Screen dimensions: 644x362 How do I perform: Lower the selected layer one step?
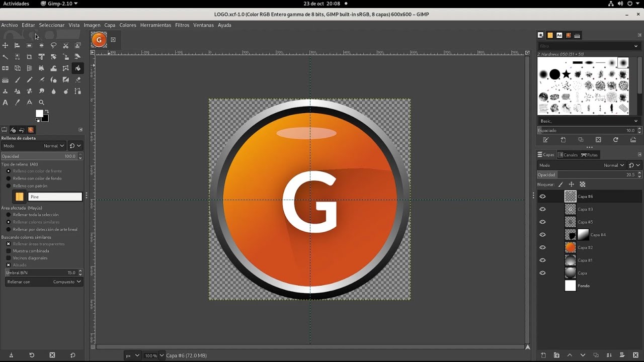pyautogui.click(x=583, y=355)
